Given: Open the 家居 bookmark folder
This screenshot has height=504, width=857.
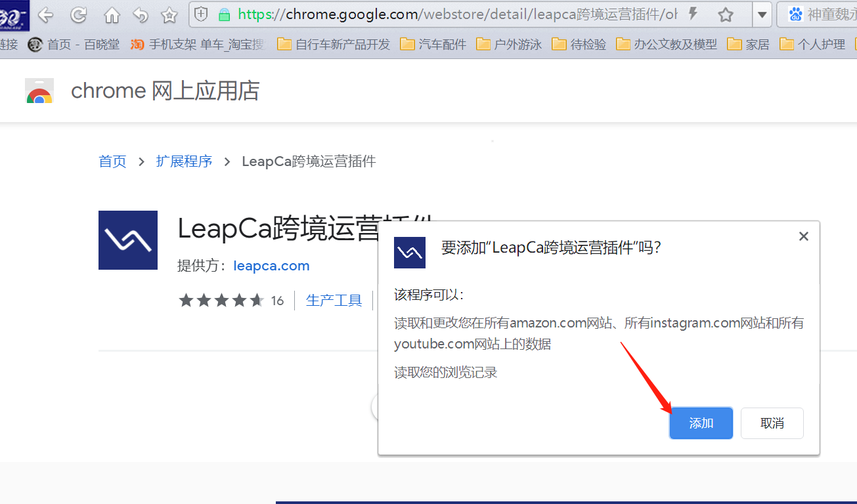Looking at the screenshot, I should 749,44.
